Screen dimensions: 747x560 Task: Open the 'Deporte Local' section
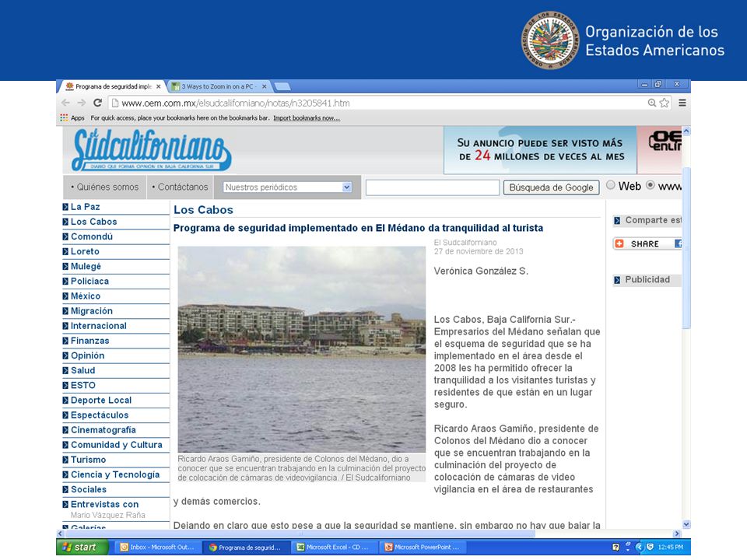101,400
